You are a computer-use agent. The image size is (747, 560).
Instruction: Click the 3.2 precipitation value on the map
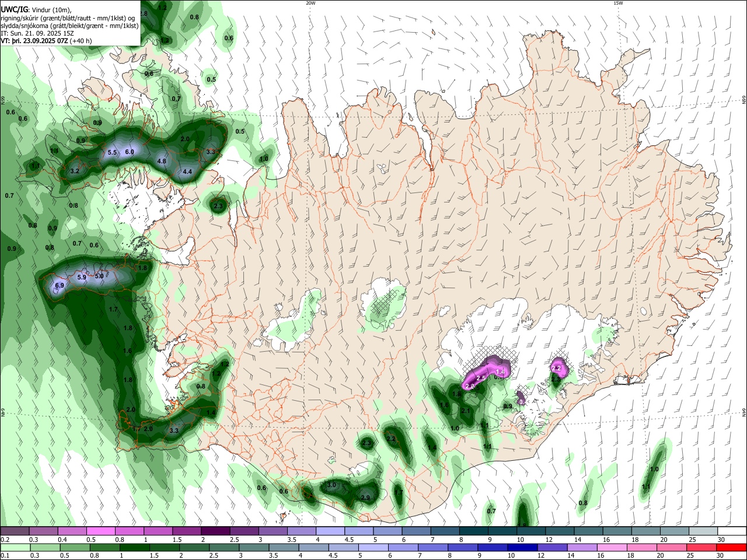click(75, 171)
